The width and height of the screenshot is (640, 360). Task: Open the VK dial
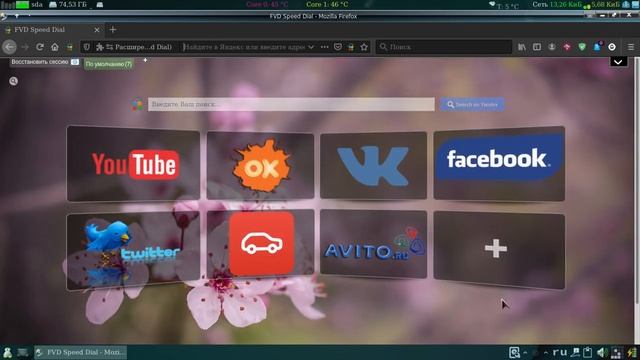click(x=373, y=165)
